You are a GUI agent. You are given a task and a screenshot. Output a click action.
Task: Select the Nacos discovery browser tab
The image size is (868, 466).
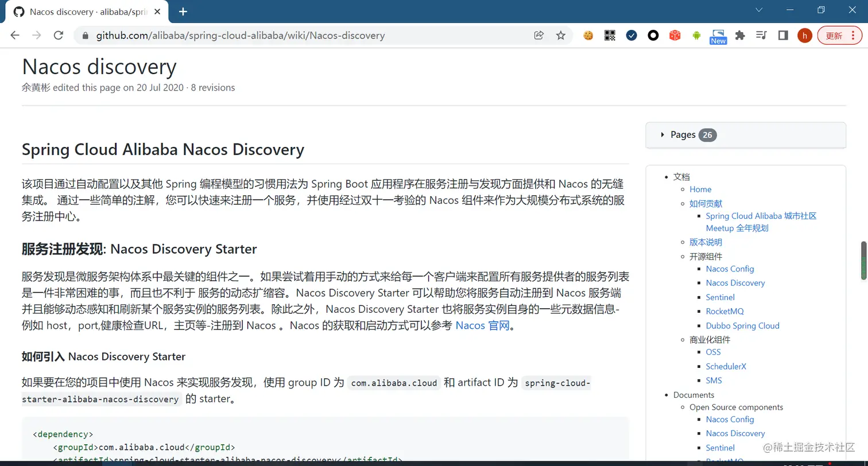point(87,11)
